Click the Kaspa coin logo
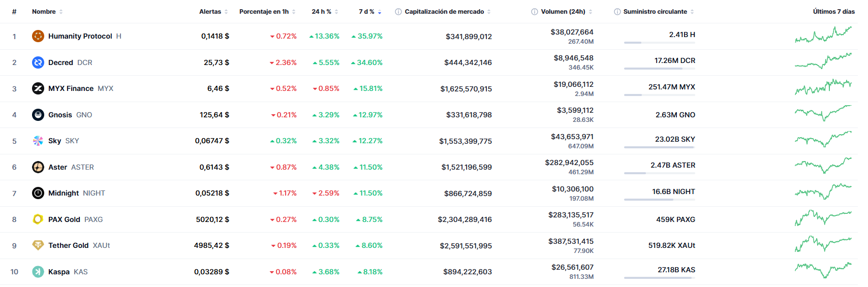The image size is (868, 287). click(x=38, y=272)
